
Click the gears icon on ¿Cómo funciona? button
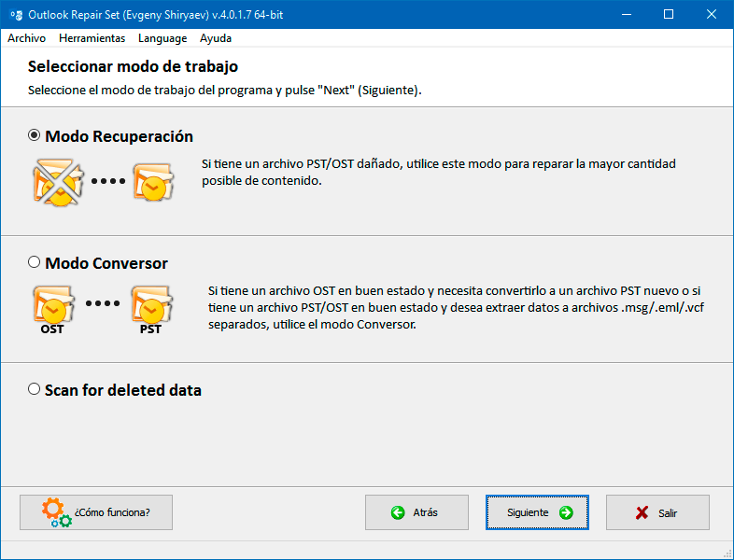[57, 512]
